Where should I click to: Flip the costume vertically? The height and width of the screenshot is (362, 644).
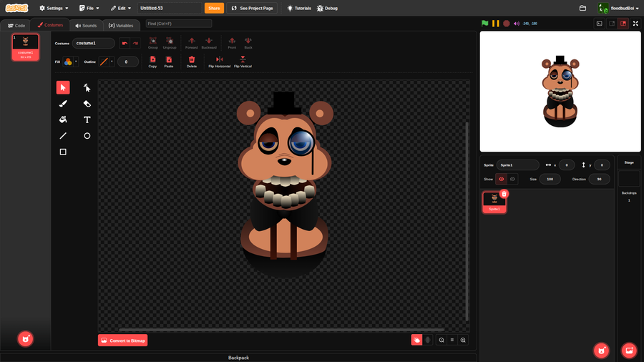click(243, 62)
